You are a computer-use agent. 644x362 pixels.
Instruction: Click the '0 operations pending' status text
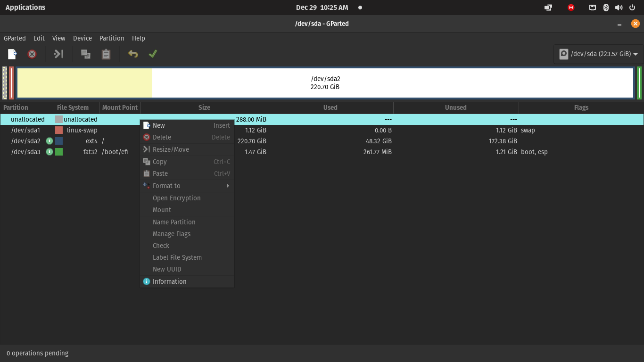[x=38, y=353]
